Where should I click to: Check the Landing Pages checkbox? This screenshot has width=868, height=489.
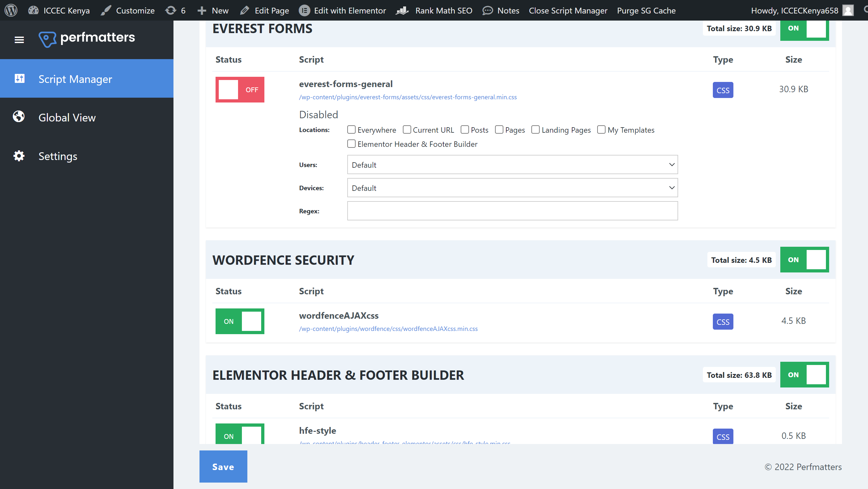(x=536, y=129)
